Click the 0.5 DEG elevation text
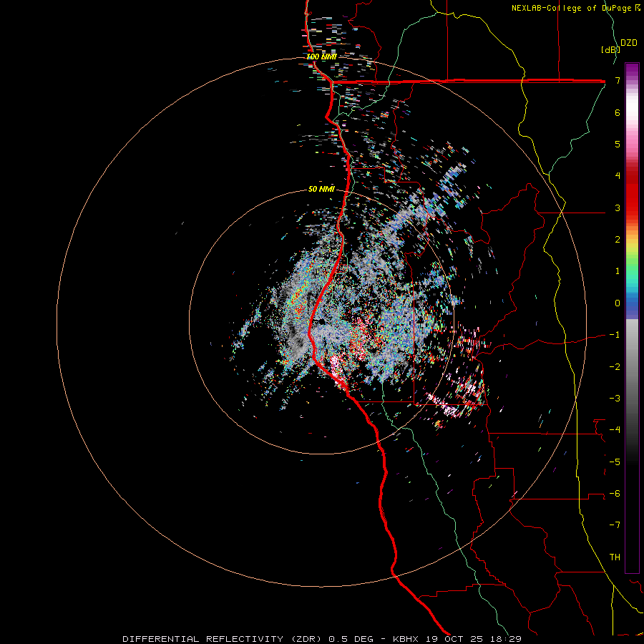This screenshot has width=644, height=644. [x=351, y=639]
